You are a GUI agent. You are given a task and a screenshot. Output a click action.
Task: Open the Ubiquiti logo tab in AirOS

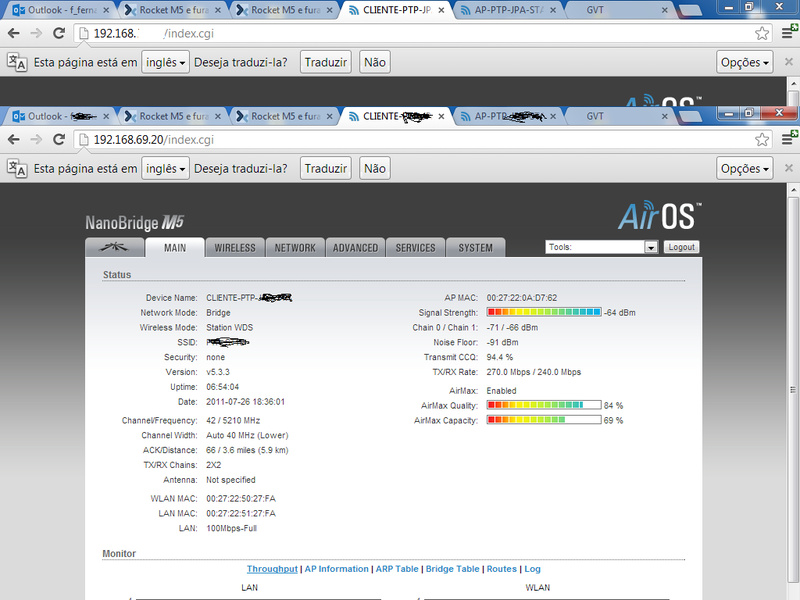click(x=115, y=247)
